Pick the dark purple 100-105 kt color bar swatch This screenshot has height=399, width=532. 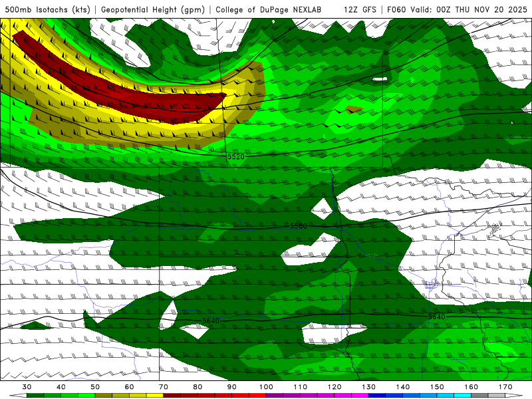click(x=275, y=396)
